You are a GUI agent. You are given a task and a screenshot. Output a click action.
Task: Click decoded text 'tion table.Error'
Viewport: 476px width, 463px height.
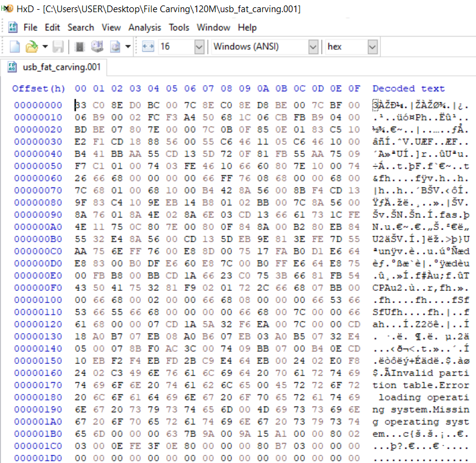pos(421,385)
